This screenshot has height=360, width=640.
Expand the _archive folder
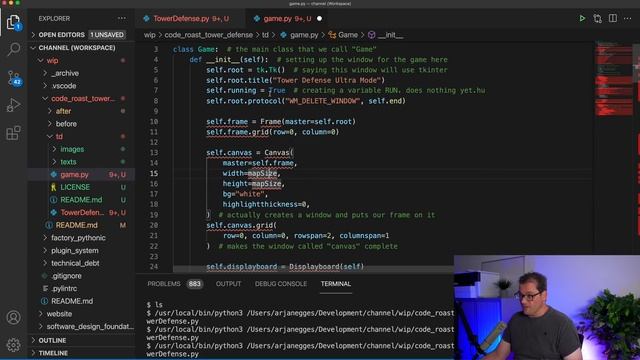(x=81, y=73)
